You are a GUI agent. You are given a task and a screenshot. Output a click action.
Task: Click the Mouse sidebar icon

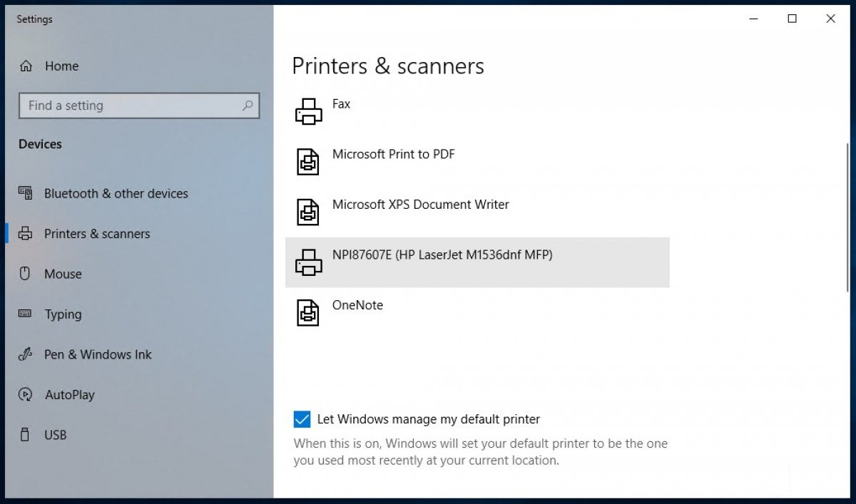click(26, 274)
